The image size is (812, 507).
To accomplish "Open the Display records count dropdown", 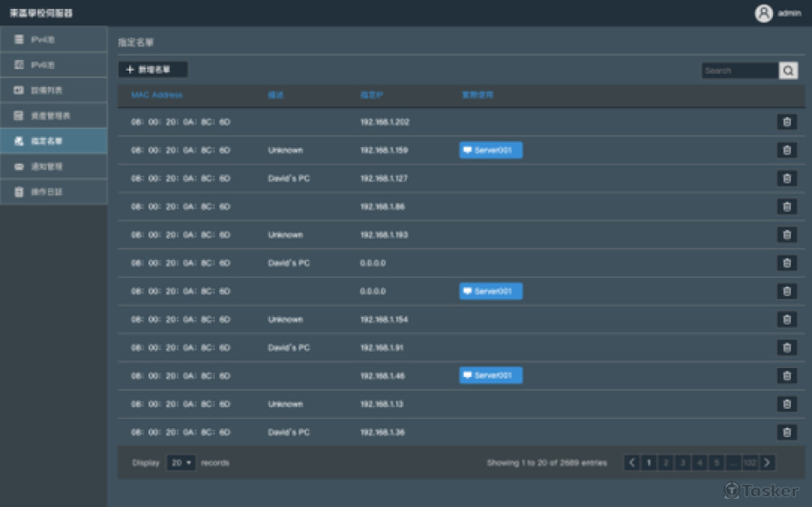I will coord(181,462).
